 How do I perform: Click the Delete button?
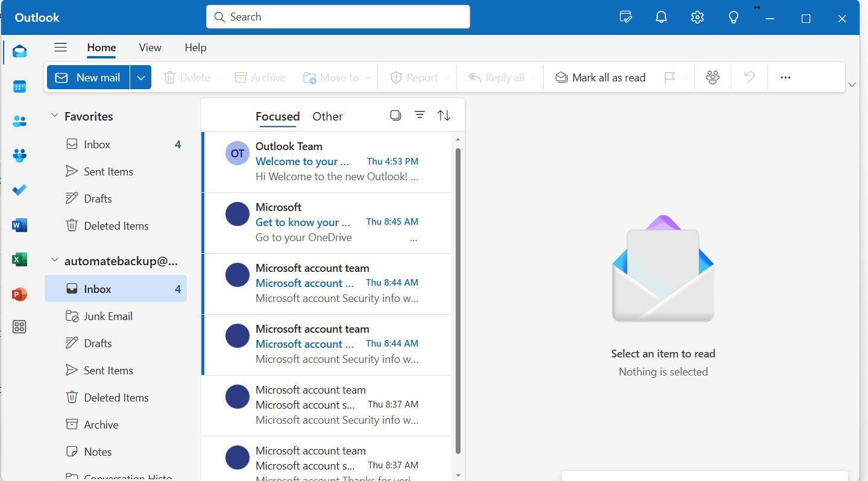point(187,78)
